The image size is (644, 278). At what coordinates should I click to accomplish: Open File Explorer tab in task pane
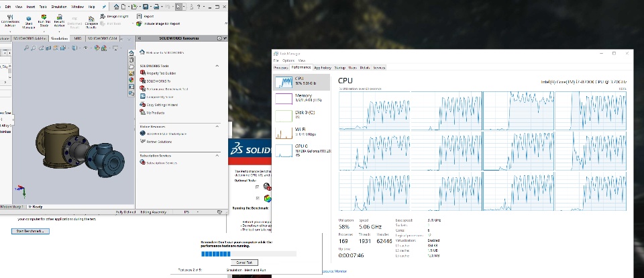point(131,66)
